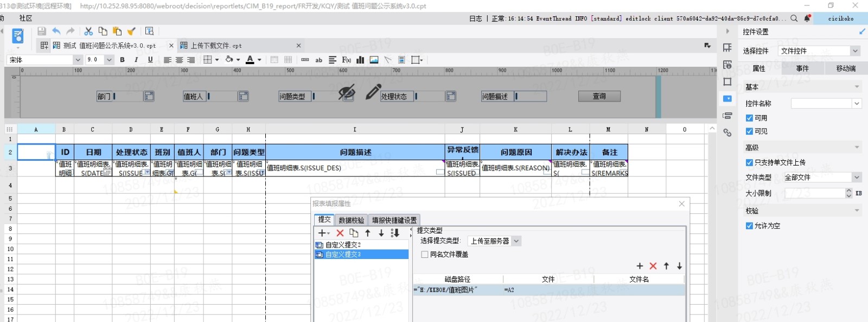868x322 pixels.
Task: Toggle the 只支持单文件上传 checkbox
Action: [x=749, y=162]
